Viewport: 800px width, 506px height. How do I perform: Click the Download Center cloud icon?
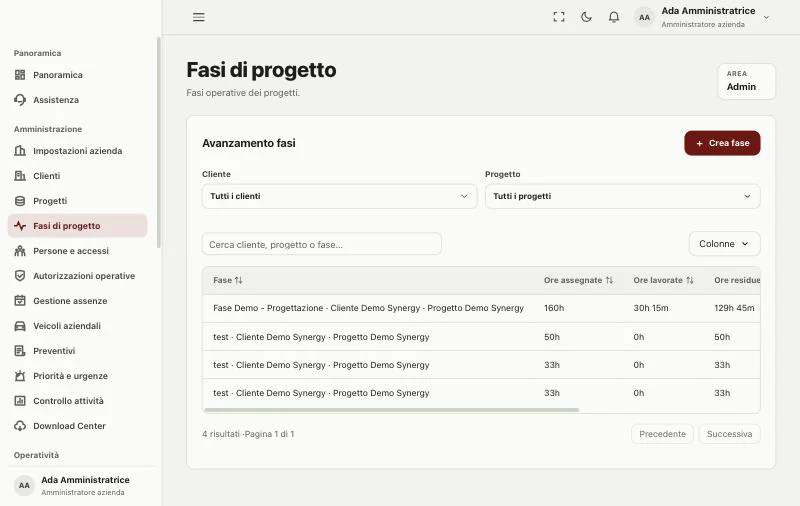(x=20, y=426)
